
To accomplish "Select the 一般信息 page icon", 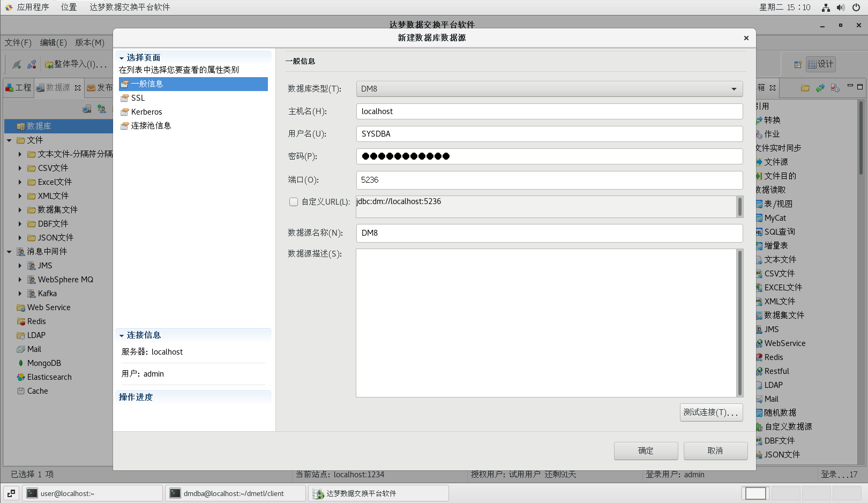I will point(125,84).
